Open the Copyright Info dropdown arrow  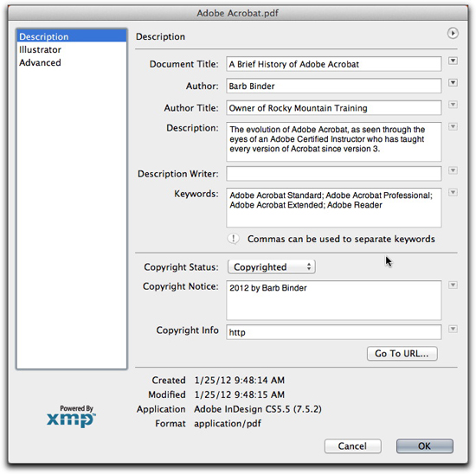click(453, 329)
